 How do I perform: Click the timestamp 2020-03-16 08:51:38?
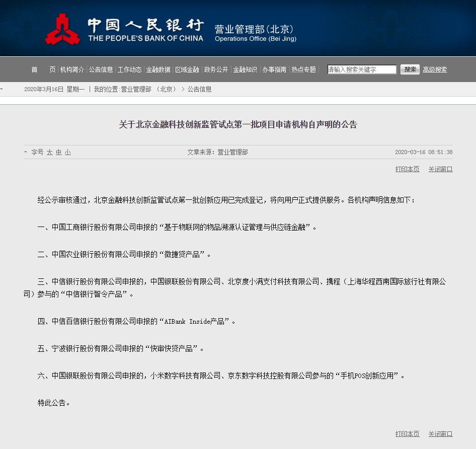[x=424, y=152]
